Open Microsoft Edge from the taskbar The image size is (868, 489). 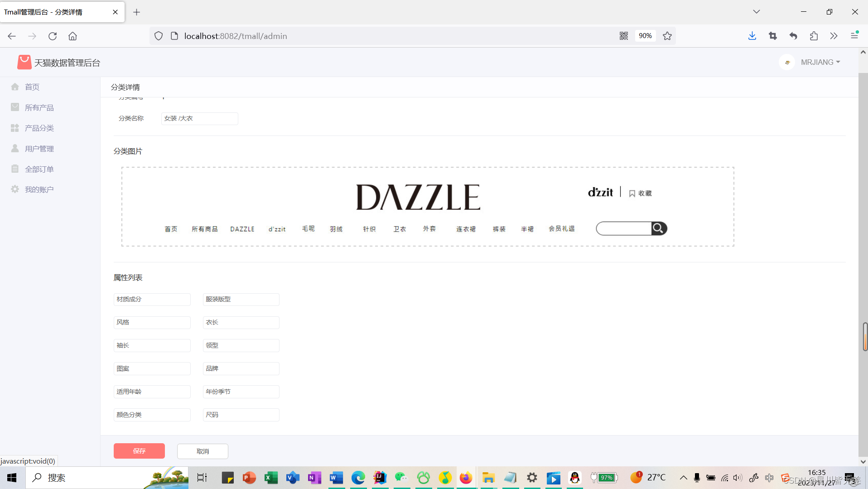[358, 478]
